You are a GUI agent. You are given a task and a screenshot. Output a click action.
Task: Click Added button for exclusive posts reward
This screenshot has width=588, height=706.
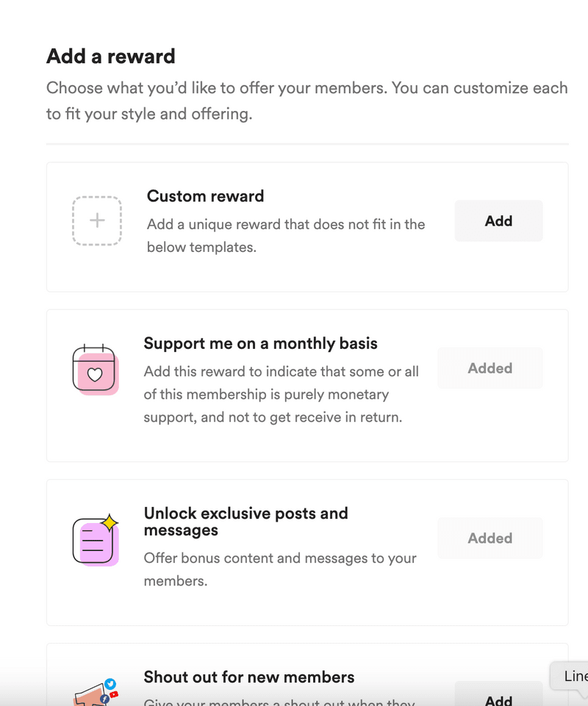[x=490, y=538]
